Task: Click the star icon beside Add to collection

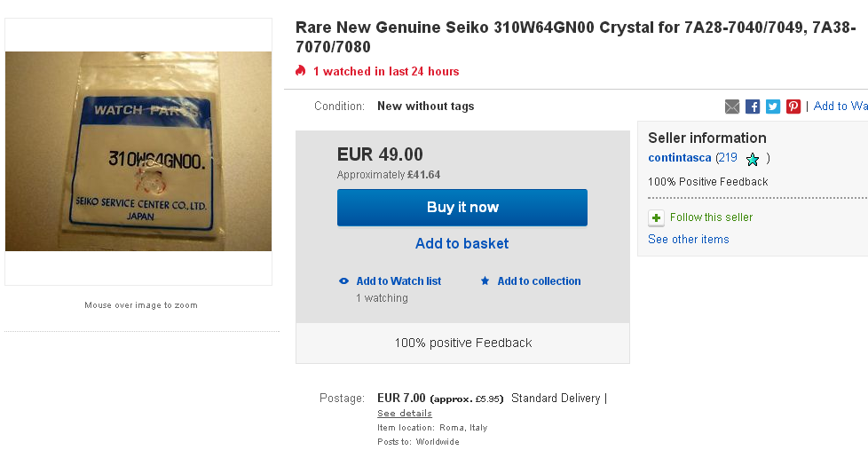Action: pyautogui.click(x=485, y=281)
